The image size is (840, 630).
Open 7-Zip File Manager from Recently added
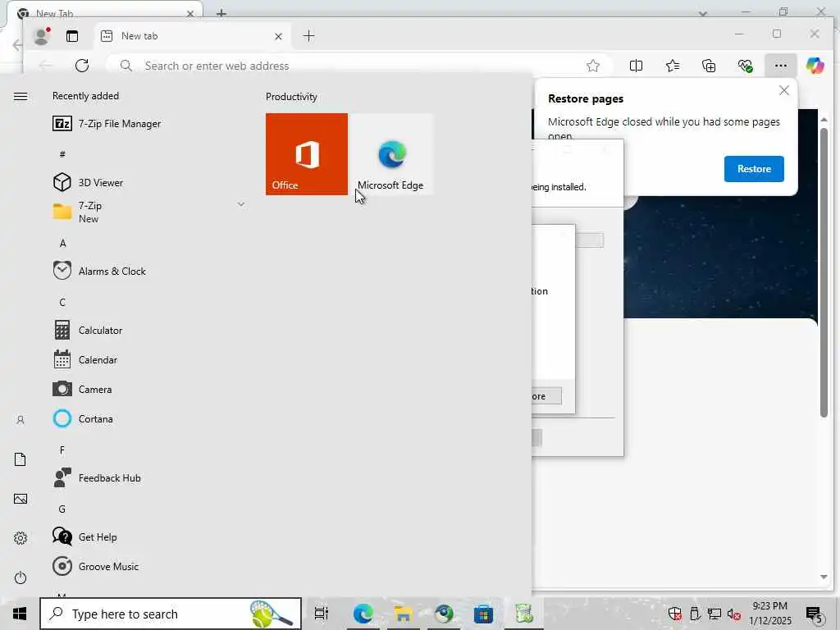pos(107,124)
